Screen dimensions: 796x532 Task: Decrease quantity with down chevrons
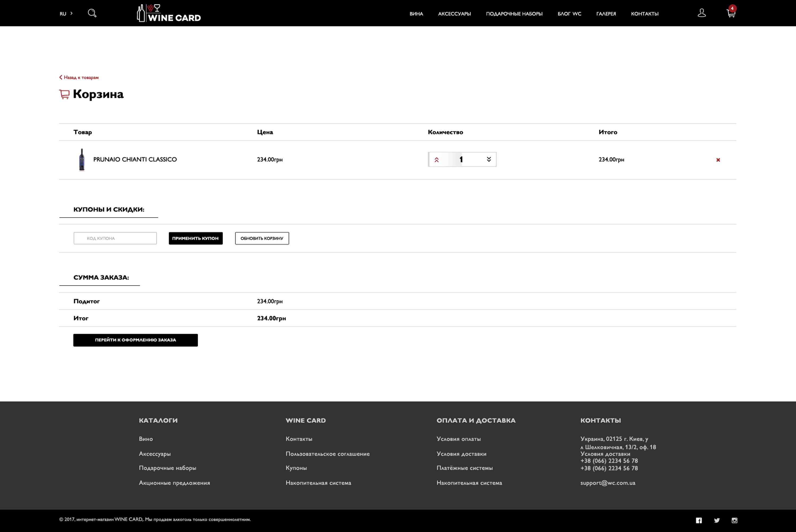(488, 159)
